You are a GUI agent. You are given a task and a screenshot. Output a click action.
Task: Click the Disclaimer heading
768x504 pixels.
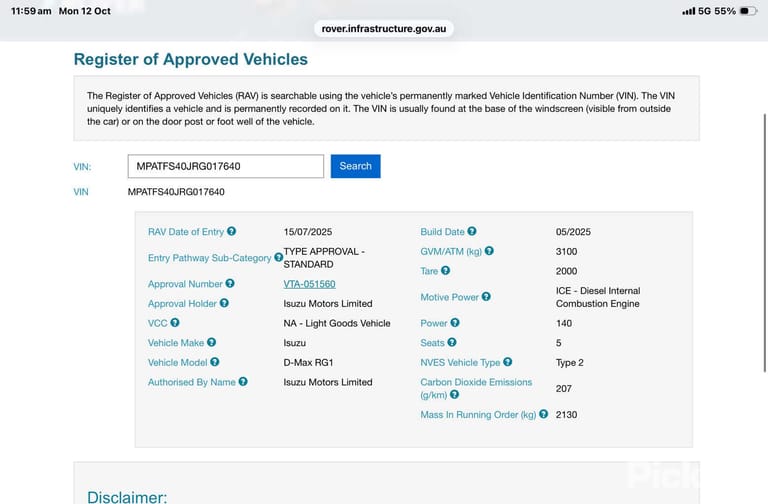(127, 497)
